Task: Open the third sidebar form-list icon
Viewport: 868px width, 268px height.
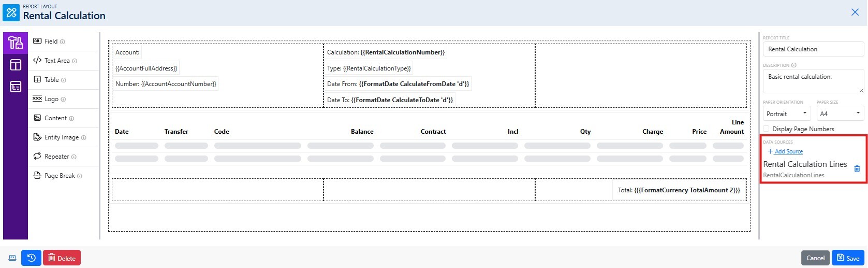Action: coord(16,87)
